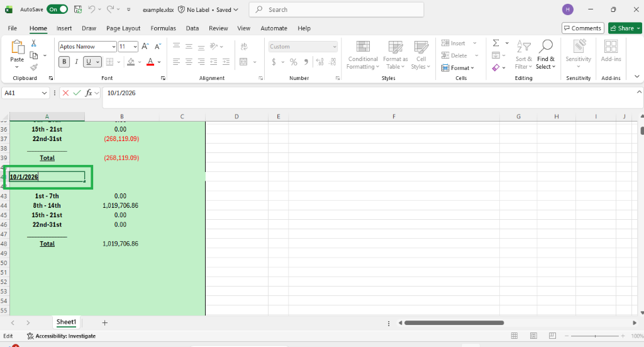This screenshot has height=347, width=644.
Task: Expand Conditional Formatting menu
Action: tap(362, 55)
